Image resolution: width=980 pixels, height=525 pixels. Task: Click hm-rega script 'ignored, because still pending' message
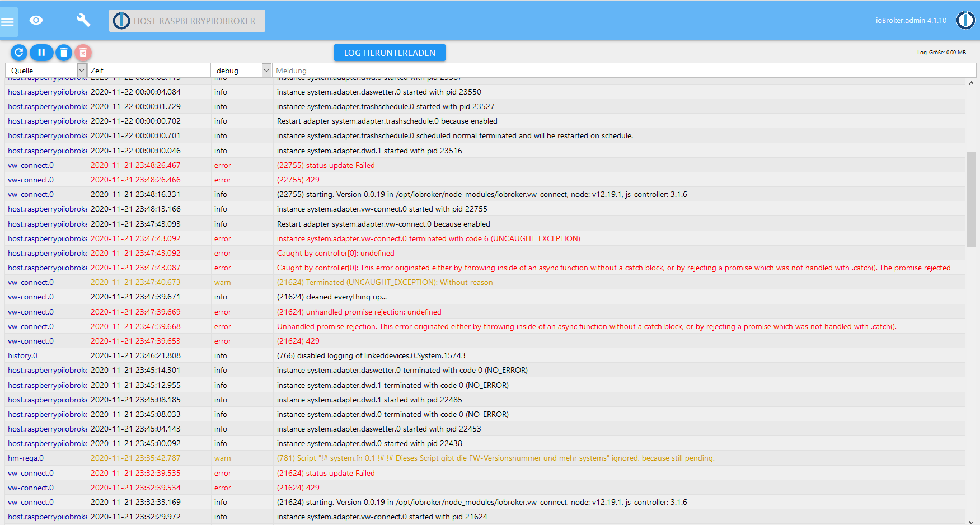(x=496, y=458)
